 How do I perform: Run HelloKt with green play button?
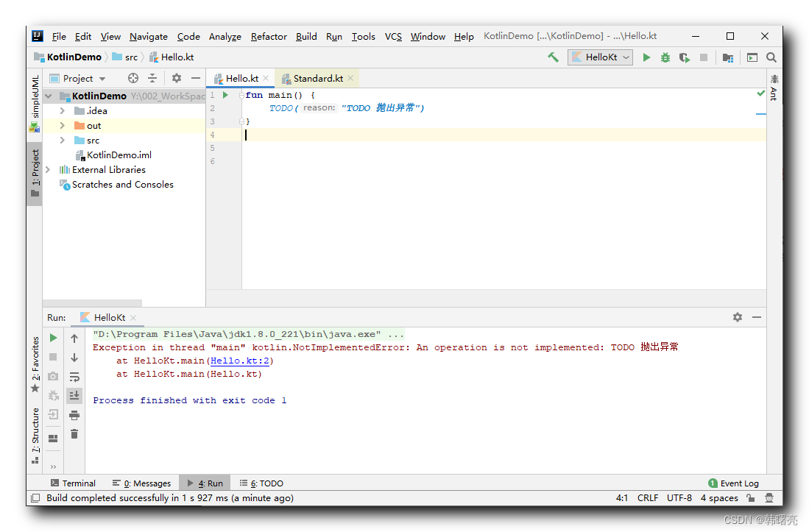(x=646, y=57)
